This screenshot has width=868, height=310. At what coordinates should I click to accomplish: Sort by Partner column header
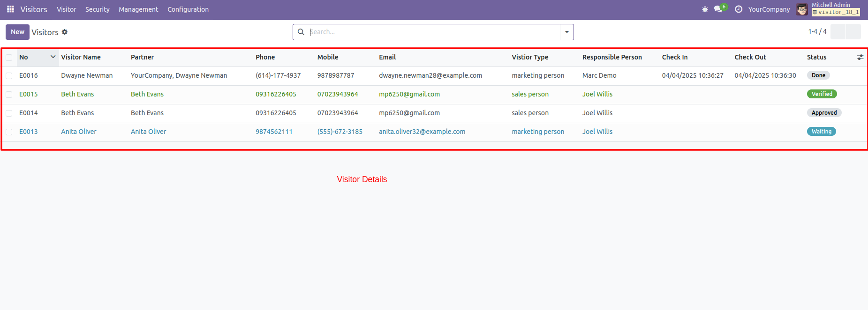point(142,57)
